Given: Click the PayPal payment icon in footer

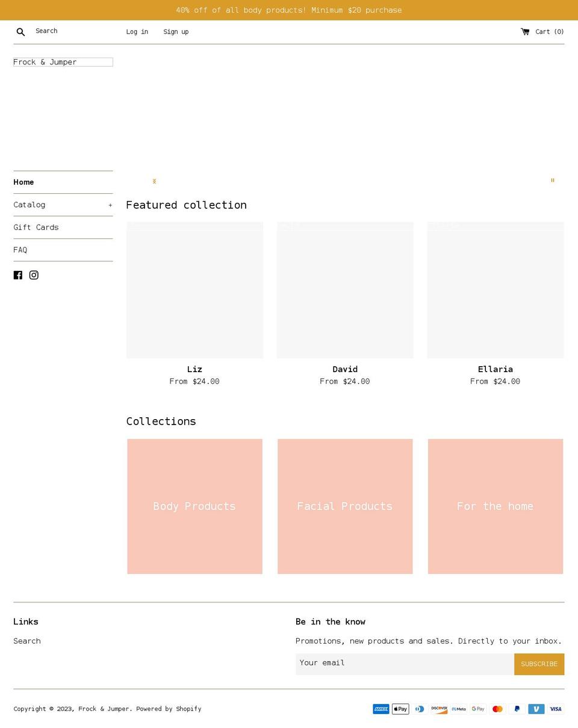Looking at the screenshot, I should pos(517,709).
